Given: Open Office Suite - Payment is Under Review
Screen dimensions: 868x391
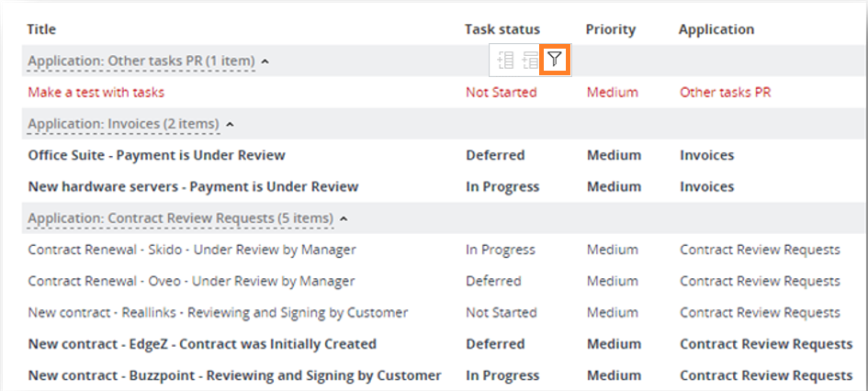Looking at the screenshot, I should coord(157,155).
